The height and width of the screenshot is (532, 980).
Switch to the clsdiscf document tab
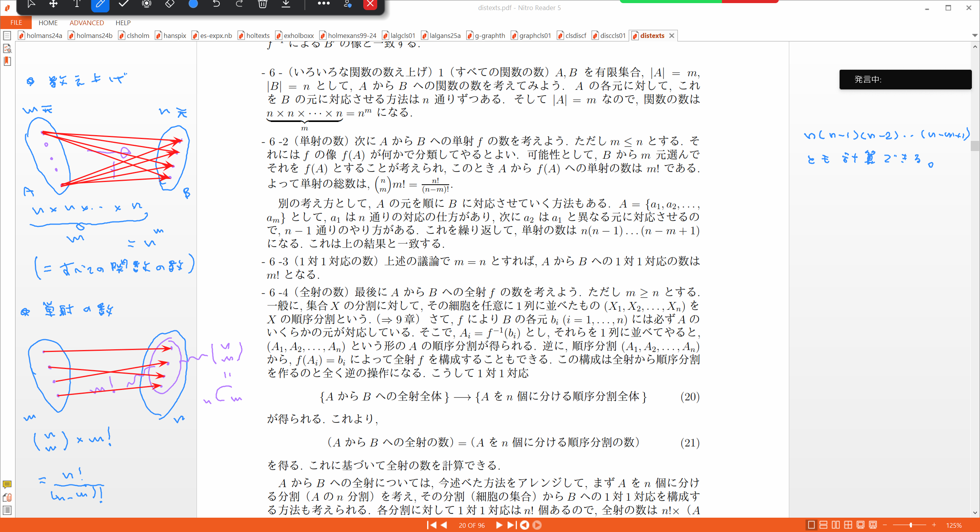[x=572, y=36]
